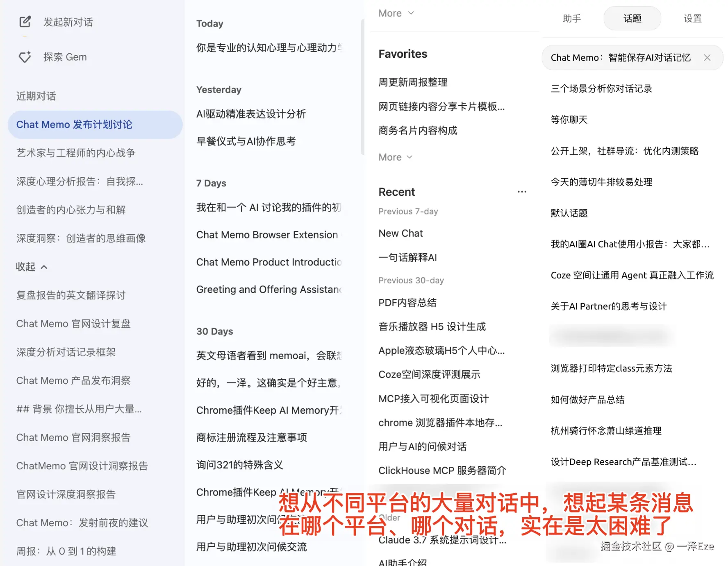Image resolution: width=728 pixels, height=566 pixels.
Task: Open the Recent section three-dots menu
Action: pyautogui.click(x=522, y=192)
